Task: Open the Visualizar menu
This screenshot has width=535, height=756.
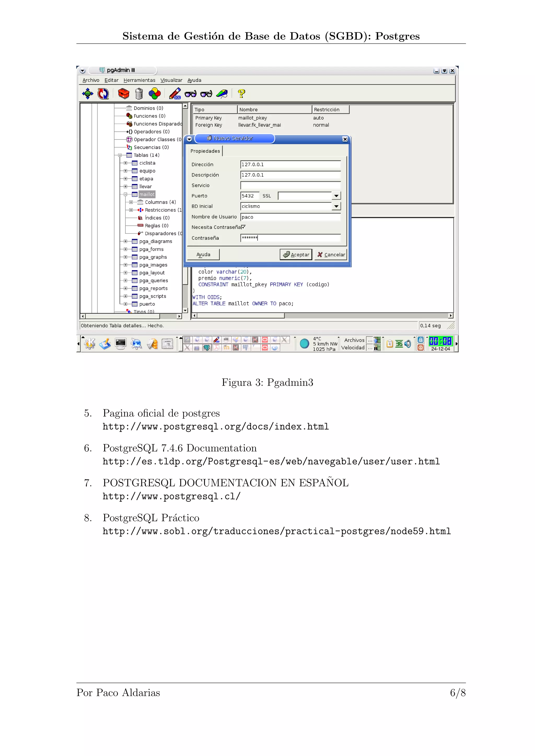Action: pos(171,80)
